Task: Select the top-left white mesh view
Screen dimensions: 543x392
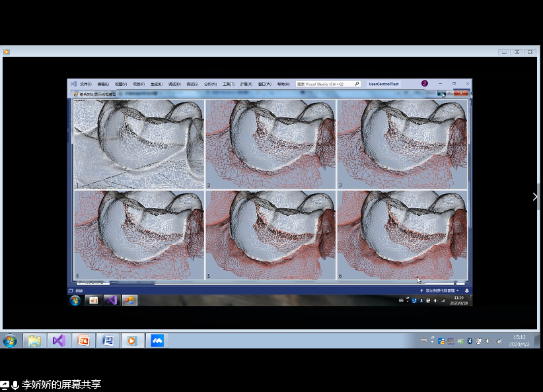Action: pyautogui.click(x=138, y=144)
